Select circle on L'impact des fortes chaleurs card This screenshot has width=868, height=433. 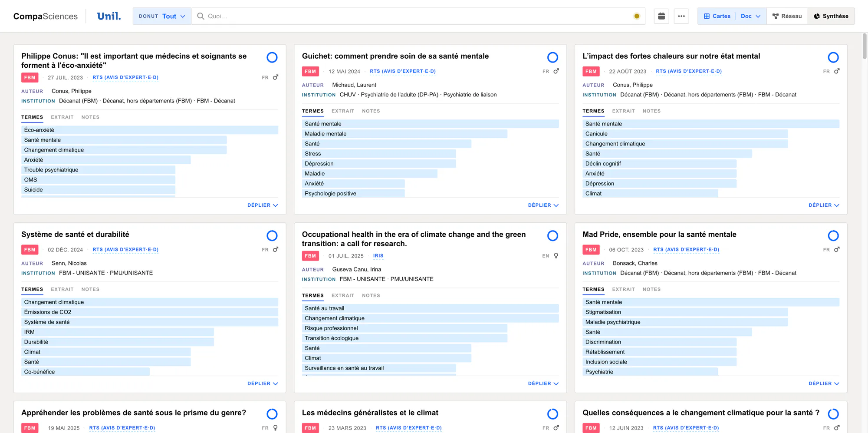[833, 57]
